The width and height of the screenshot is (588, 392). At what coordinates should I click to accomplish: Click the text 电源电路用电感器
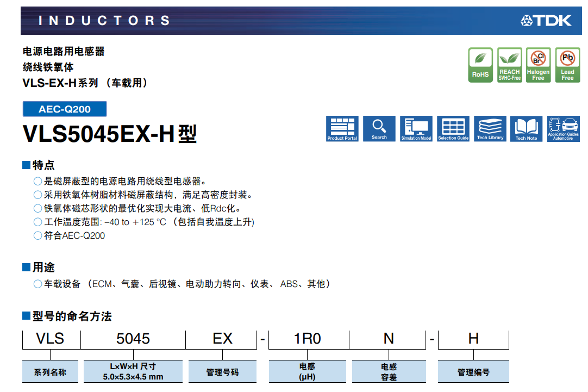(x=64, y=52)
